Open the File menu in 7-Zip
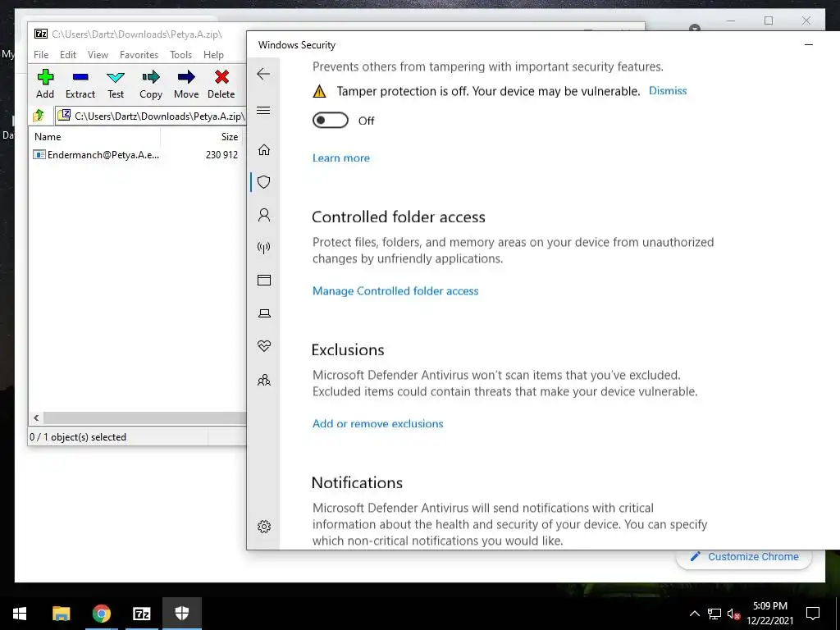 click(x=41, y=55)
